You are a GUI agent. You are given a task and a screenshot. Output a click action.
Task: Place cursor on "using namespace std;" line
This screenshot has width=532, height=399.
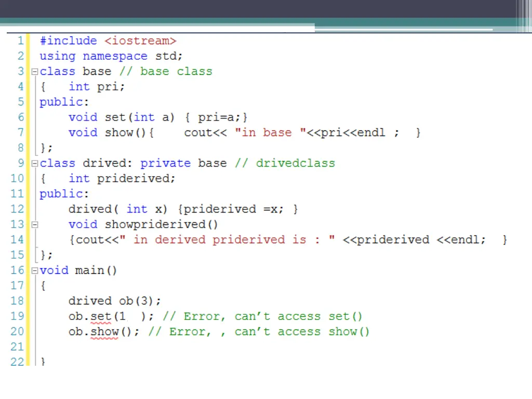coord(111,56)
